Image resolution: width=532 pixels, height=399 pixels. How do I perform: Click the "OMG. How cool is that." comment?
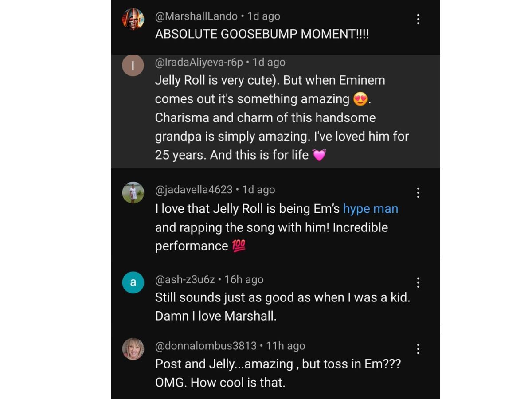click(x=220, y=383)
